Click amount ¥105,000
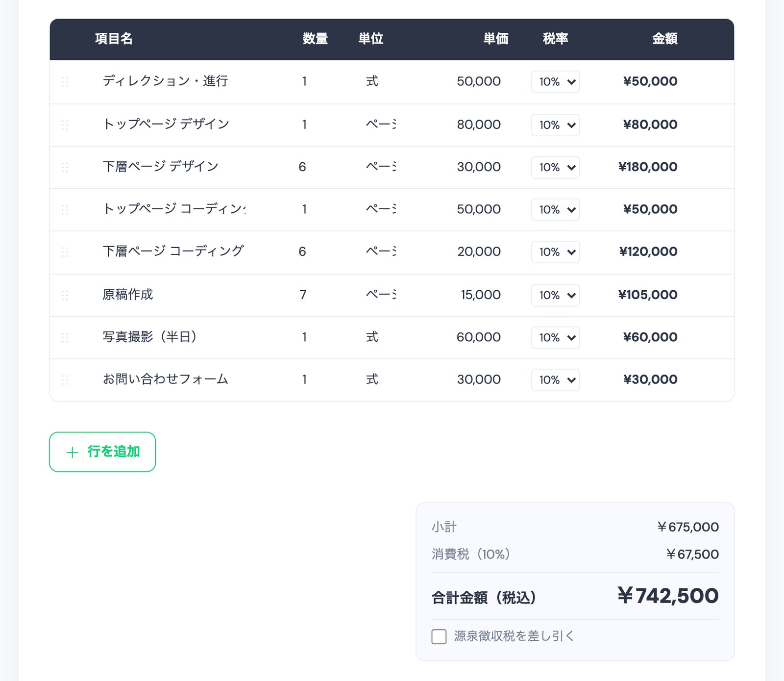 click(648, 295)
